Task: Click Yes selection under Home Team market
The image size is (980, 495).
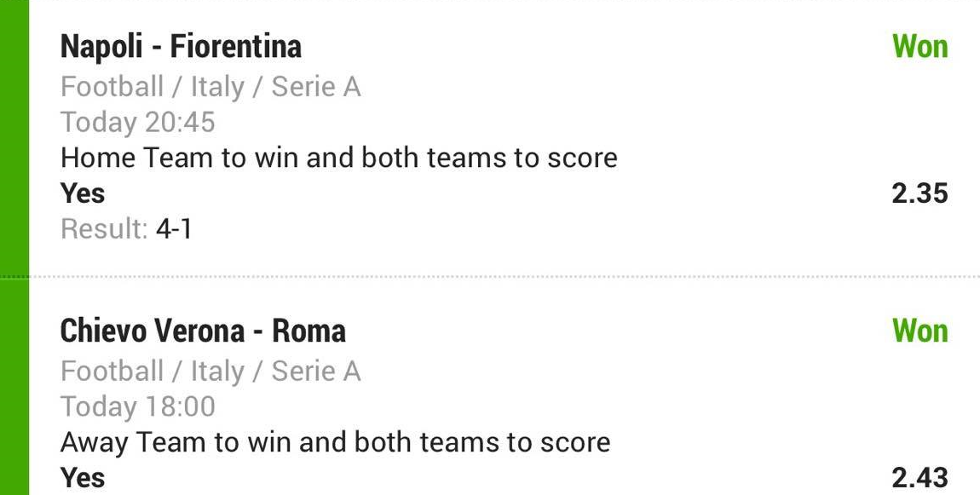Action: click(83, 193)
